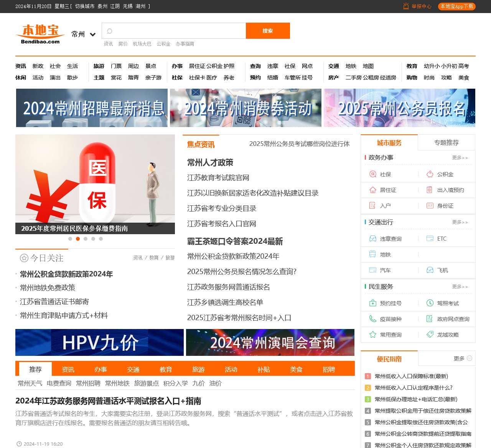Open the 飞机 flight icon

pyautogui.click(x=429, y=270)
